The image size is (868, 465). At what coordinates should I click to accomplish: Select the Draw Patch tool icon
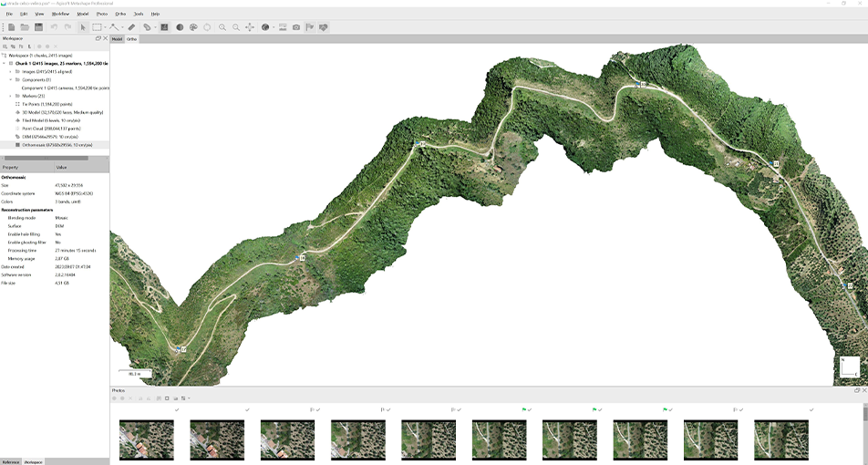[148, 27]
